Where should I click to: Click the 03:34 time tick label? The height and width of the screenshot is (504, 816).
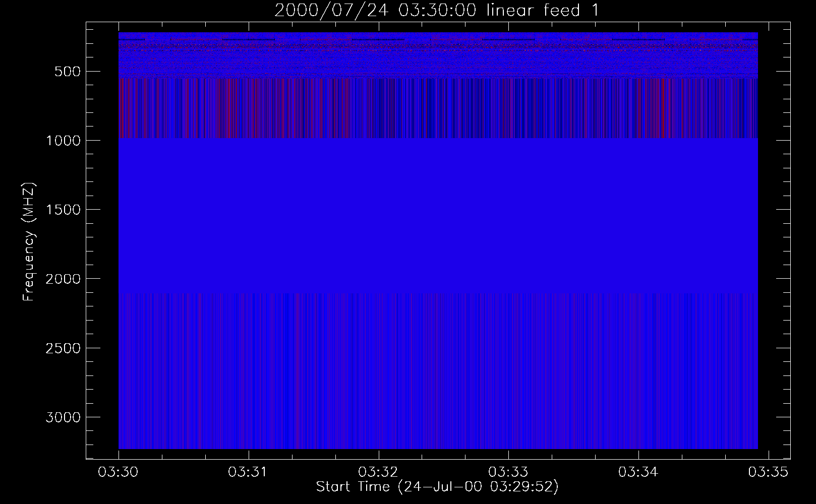[638, 472]
